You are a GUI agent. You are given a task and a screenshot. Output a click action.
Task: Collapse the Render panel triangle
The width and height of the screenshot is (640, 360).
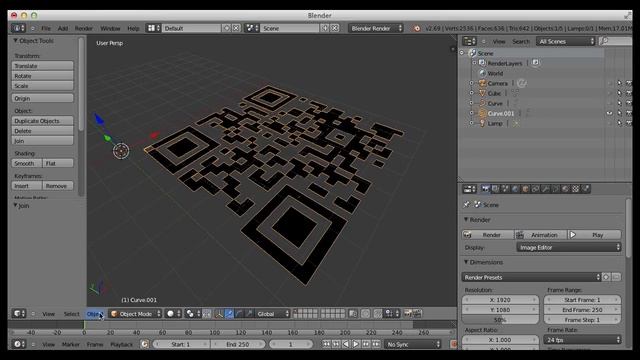[x=466, y=220]
